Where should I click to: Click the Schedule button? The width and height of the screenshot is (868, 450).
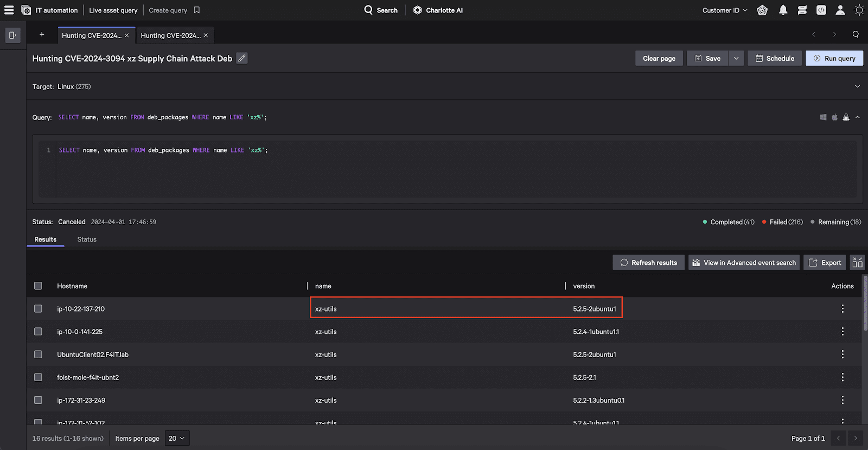coord(775,58)
